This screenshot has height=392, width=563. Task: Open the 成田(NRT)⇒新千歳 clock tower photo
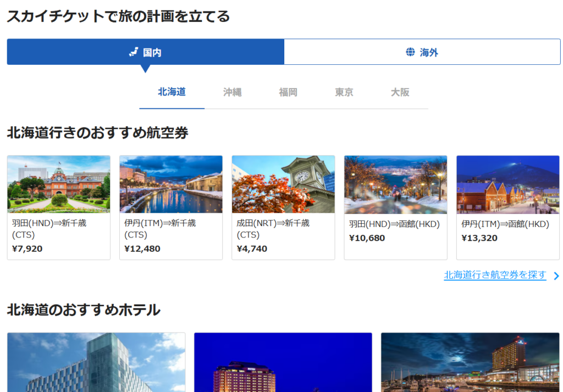click(x=283, y=184)
